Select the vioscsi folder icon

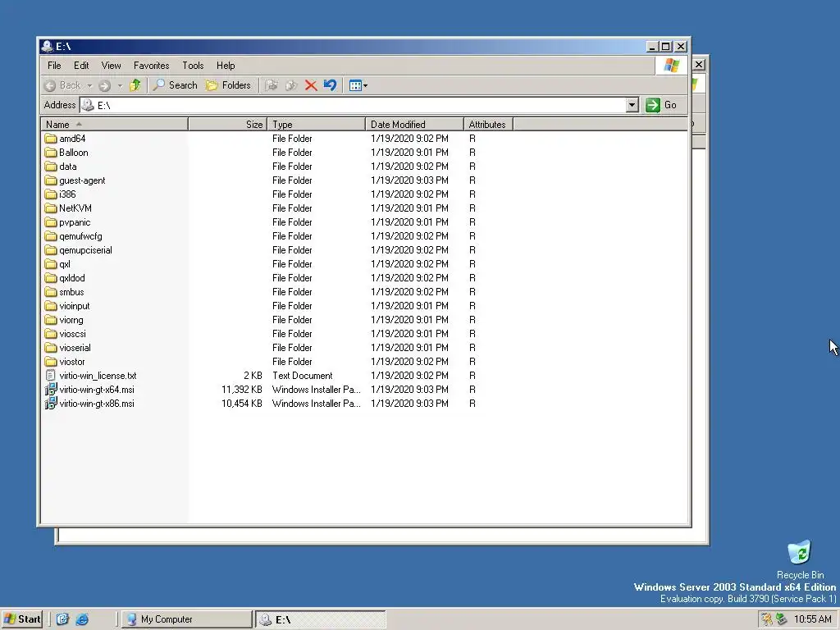(x=51, y=334)
